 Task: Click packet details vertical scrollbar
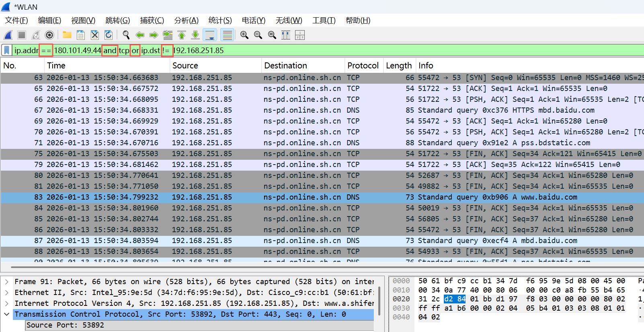[379, 301]
